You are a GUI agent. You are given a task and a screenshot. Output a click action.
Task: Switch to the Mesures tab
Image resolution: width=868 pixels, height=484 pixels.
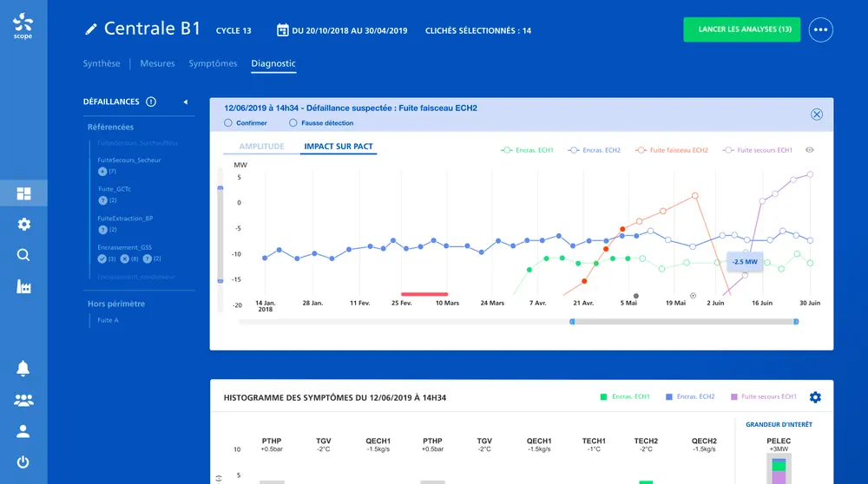point(157,63)
